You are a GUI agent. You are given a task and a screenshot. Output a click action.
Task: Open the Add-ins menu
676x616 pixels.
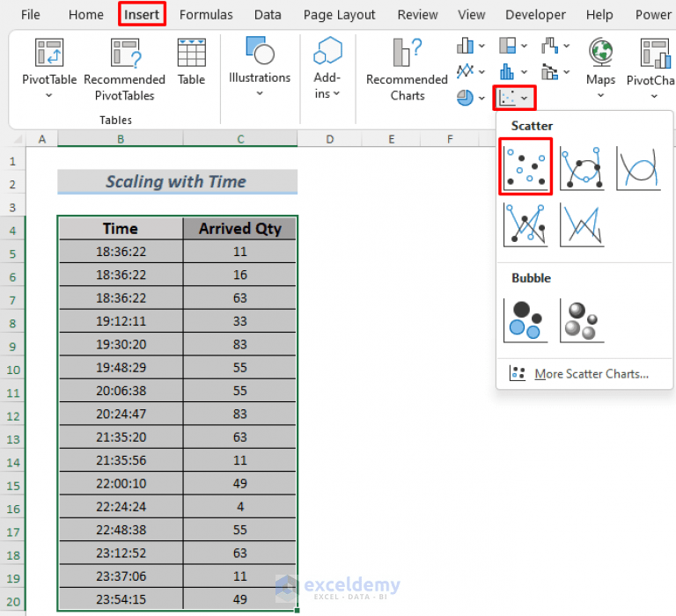pyautogui.click(x=327, y=68)
